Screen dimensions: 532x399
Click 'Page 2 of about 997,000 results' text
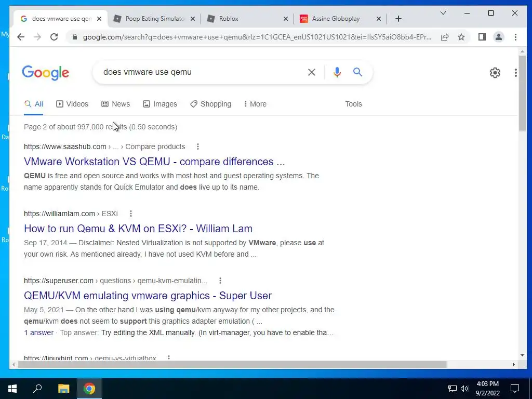[x=75, y=127]
